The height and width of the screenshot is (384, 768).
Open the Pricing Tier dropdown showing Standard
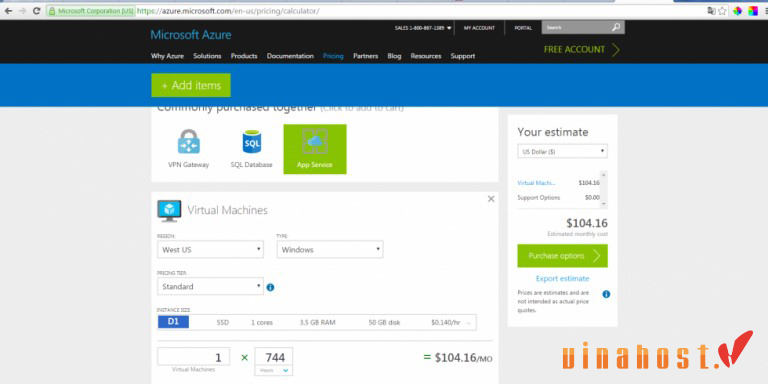point(210,287)
